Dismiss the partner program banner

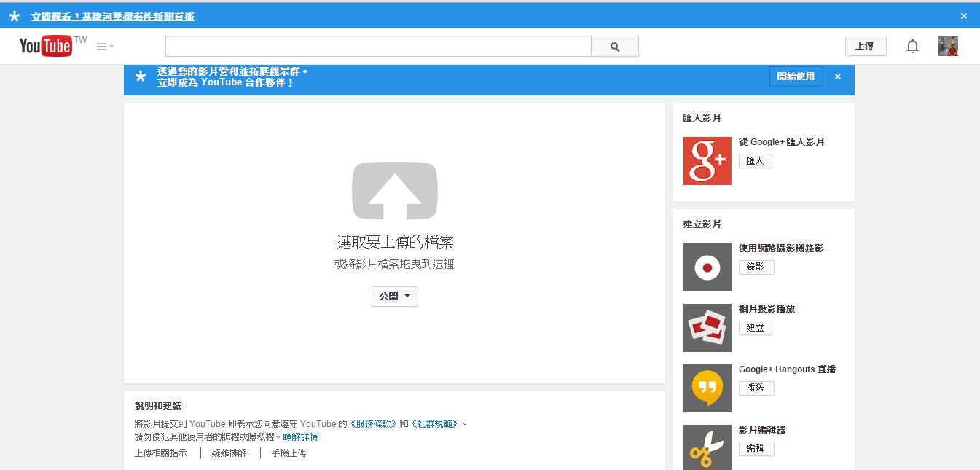[x=838, y=77]
